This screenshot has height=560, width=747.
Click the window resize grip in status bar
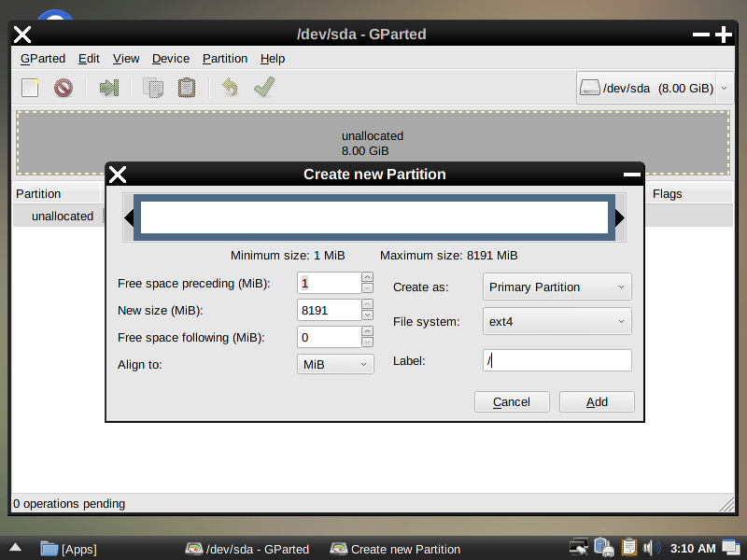(726, 504)
